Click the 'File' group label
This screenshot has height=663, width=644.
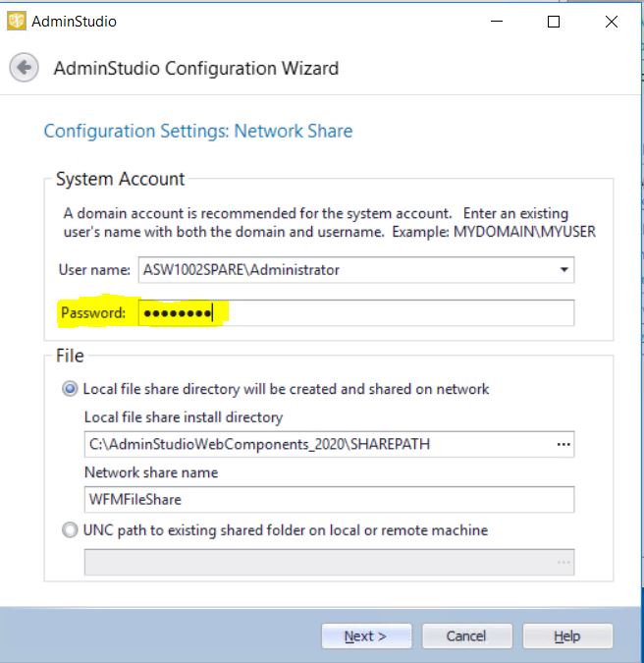coord(70,356)
